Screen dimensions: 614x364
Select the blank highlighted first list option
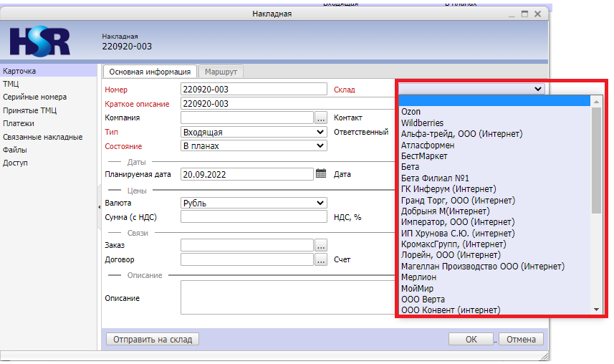494,101
